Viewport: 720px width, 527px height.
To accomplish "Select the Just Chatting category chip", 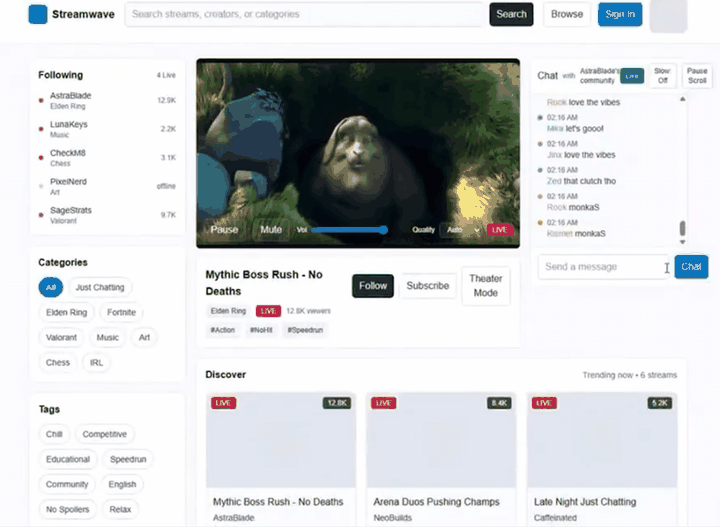I will point(100,287).
